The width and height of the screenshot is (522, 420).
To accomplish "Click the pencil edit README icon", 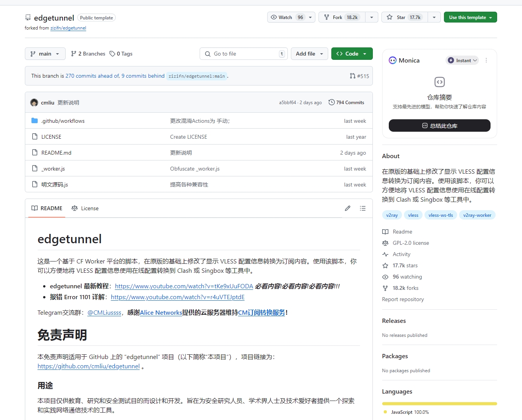I will [x=348, y=208].
